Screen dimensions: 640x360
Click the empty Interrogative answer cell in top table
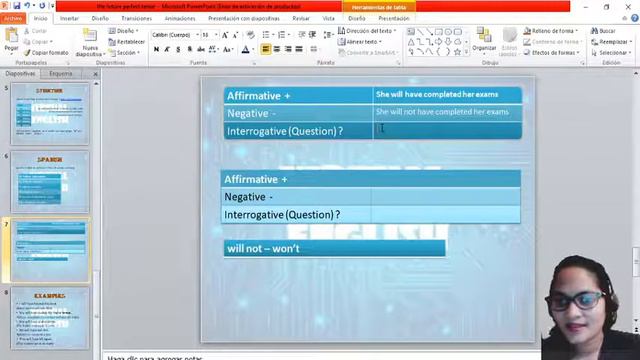point(447,131)
